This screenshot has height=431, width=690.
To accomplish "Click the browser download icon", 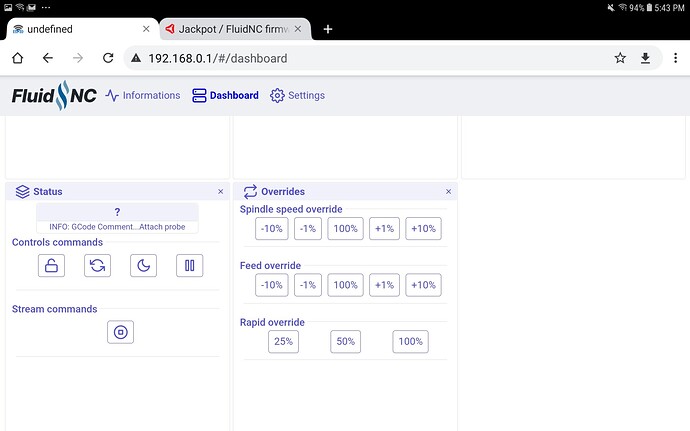I will click(x=645, y=58).
